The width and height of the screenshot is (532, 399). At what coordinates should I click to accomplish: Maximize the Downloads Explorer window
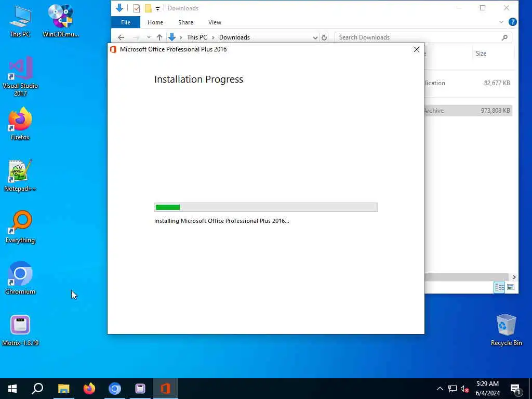(483, 8)
